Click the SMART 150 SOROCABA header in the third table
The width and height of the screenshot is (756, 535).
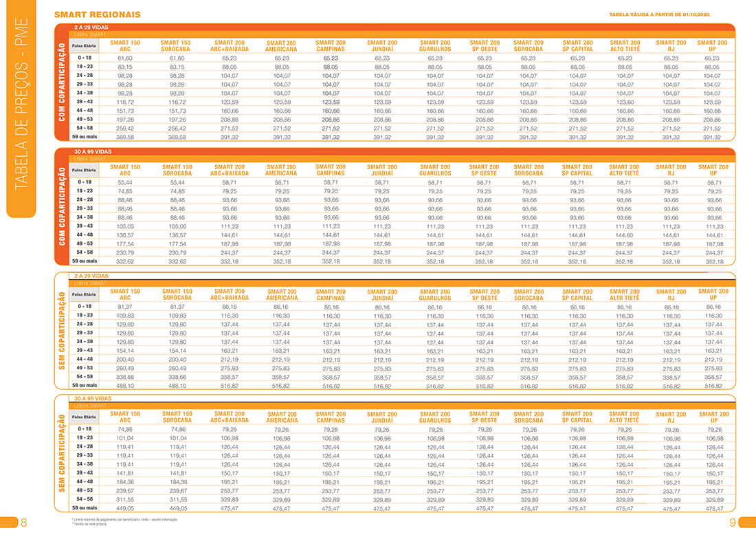click(x=177, y=295)
